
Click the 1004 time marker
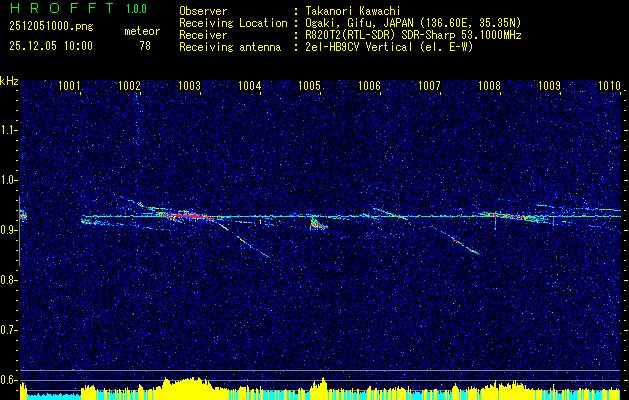tap(250, 85)
